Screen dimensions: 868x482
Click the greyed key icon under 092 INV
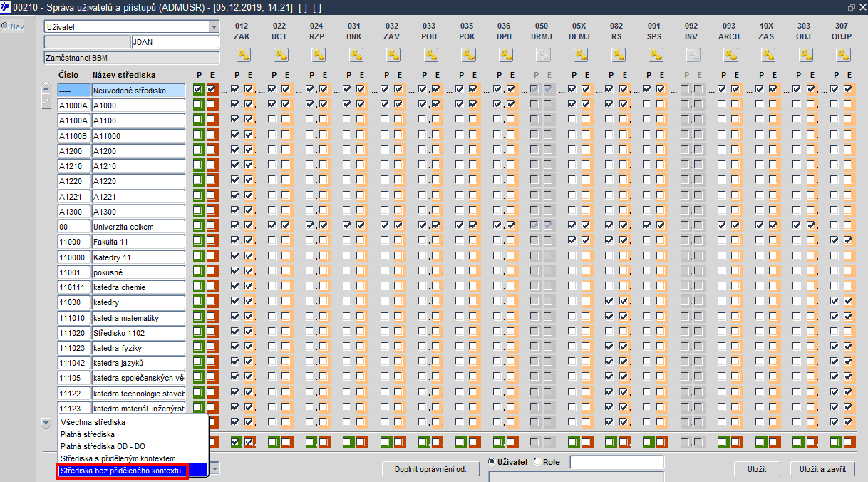coord(693,54)
